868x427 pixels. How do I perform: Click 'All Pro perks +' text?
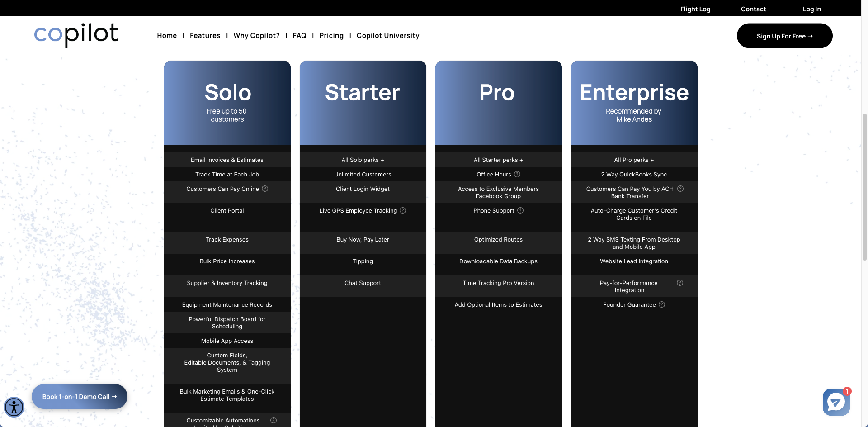click(x=634, y=160)
